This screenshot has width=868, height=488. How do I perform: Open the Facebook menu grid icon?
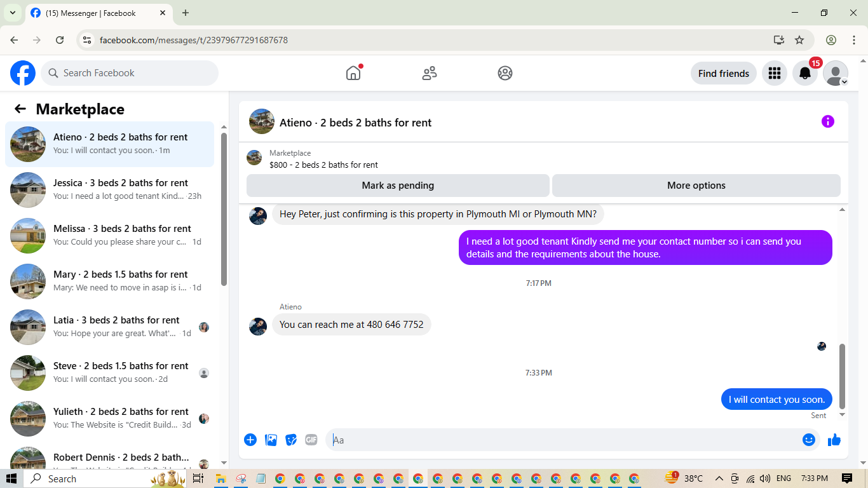coord(774,73)
